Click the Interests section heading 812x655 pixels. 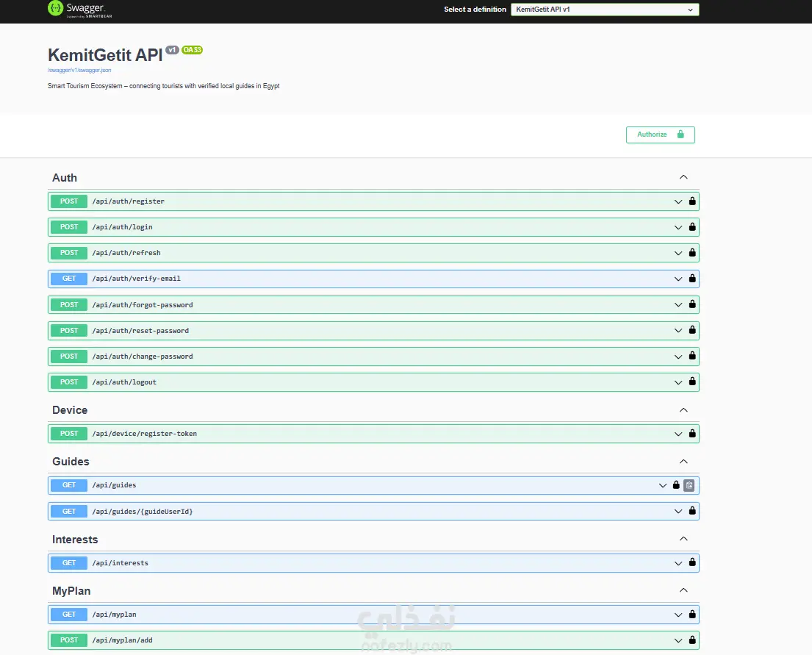(x=75, y=540)
